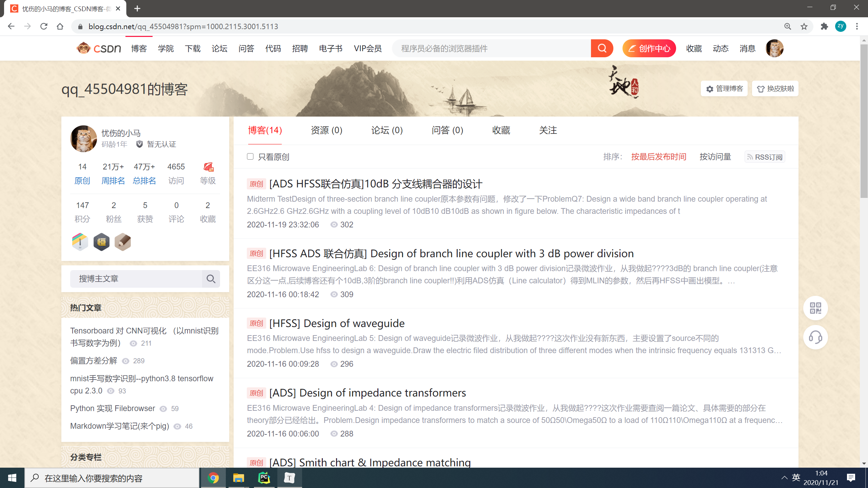Click the first colorful medal badge
The image size is (868, 488).
tap(80, 242)
